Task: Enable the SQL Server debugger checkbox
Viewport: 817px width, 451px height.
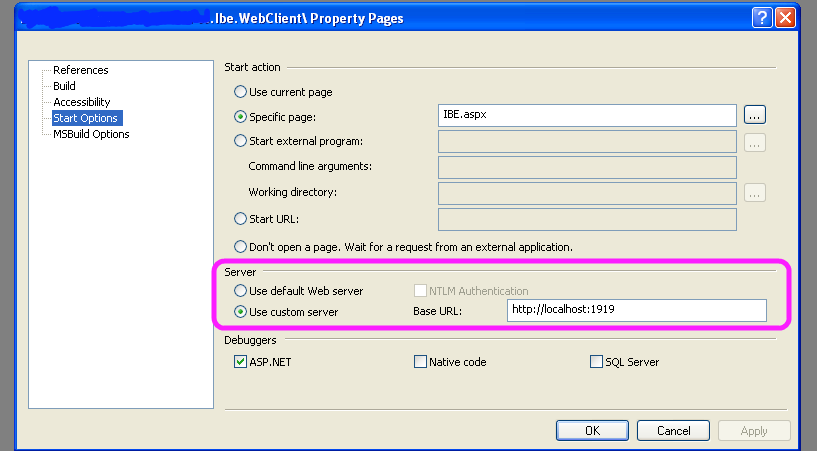Action: tap(597, 362)
